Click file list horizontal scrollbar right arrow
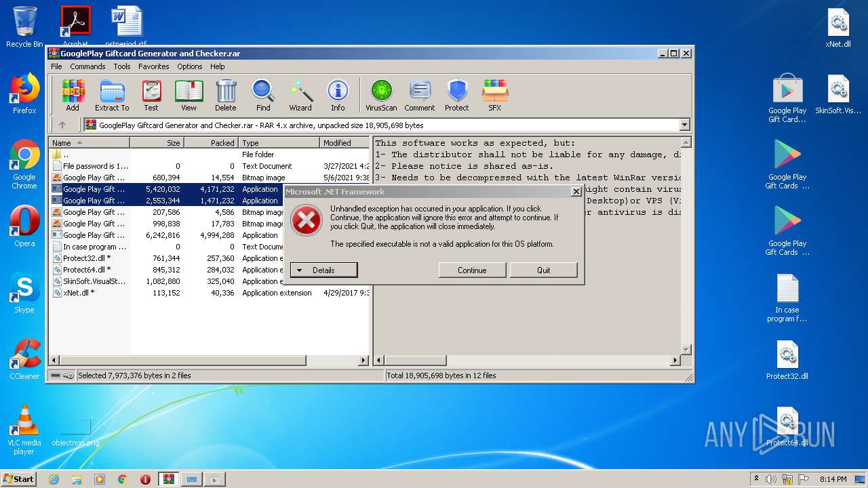The height and width of the screenshot is (488, 868). pyautogui.click(x=363, y=361)
